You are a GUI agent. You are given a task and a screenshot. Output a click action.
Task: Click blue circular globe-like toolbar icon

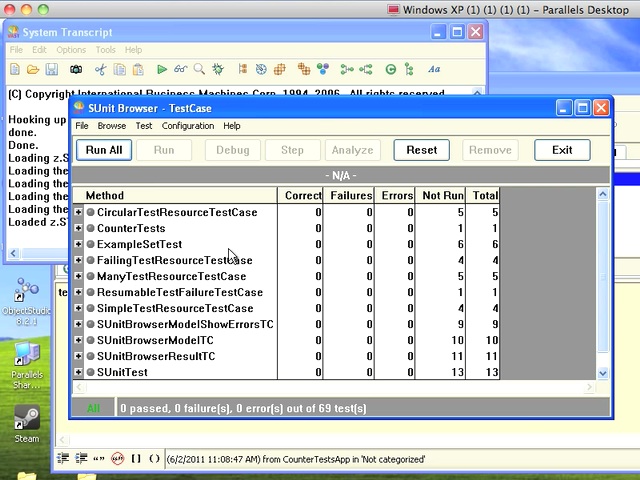261,69
